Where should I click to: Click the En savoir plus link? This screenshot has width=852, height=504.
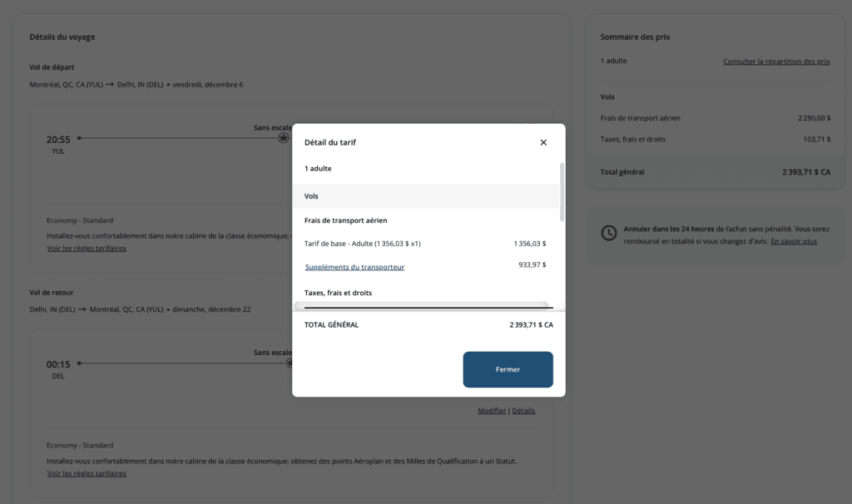click(793, 241)
